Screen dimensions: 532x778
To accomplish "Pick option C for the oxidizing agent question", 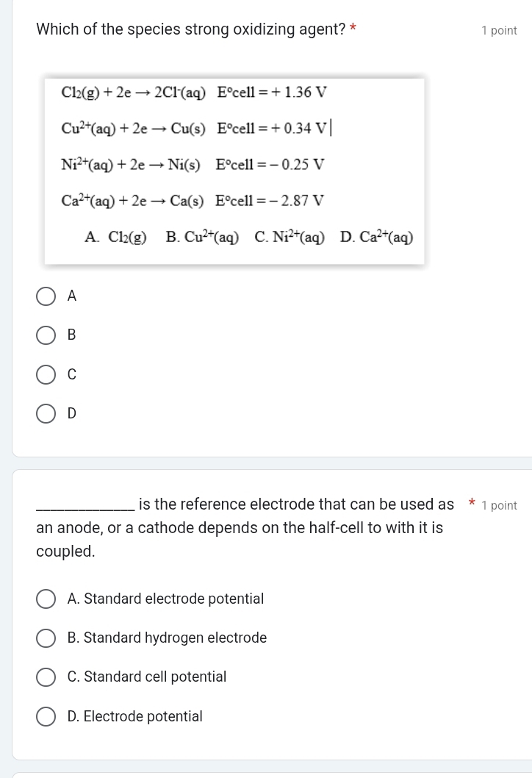I will [46, 374].
